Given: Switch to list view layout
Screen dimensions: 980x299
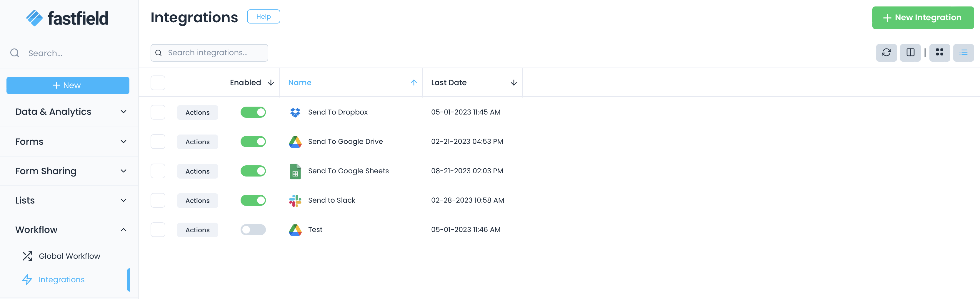Looking at the screenshot, I should 963,53.
